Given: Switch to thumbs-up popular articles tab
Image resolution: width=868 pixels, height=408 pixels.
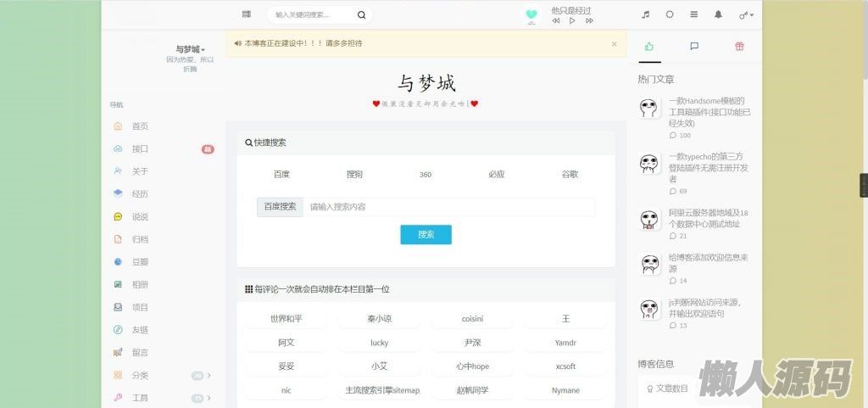Looking at the screenshot, I should click(649, 47).
